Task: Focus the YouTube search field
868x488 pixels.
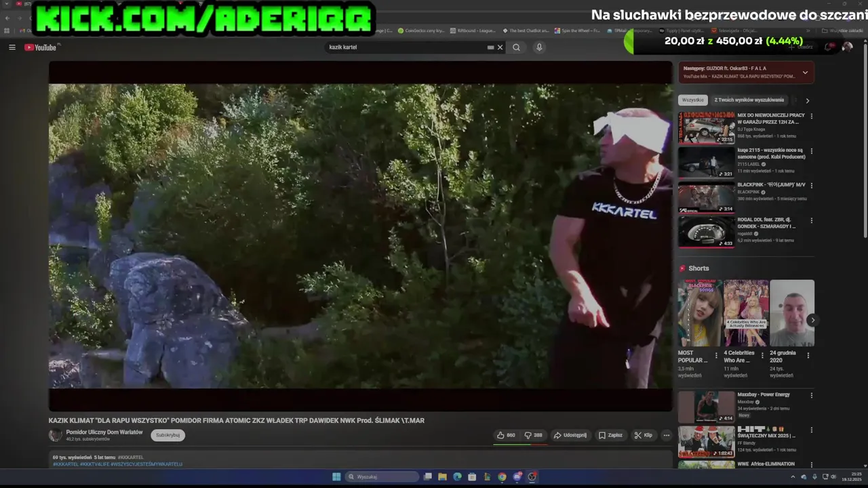Action: tap(407, 47)
